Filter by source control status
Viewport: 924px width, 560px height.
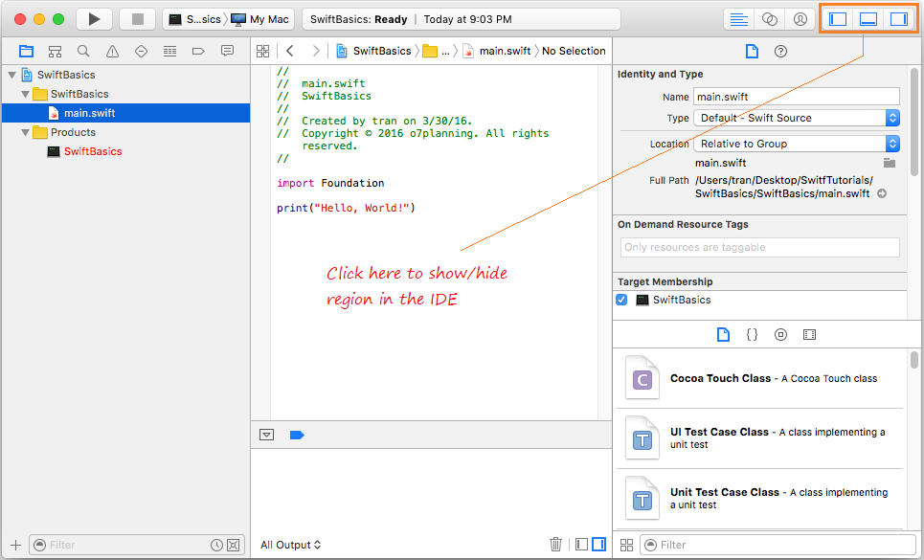[x=234, y=546]
